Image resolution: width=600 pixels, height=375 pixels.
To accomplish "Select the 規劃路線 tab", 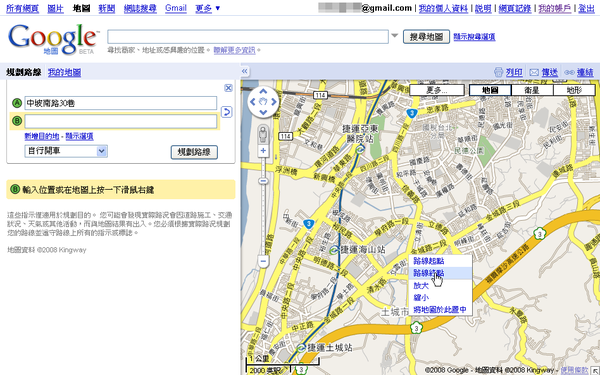I will [x=24, y=72].
